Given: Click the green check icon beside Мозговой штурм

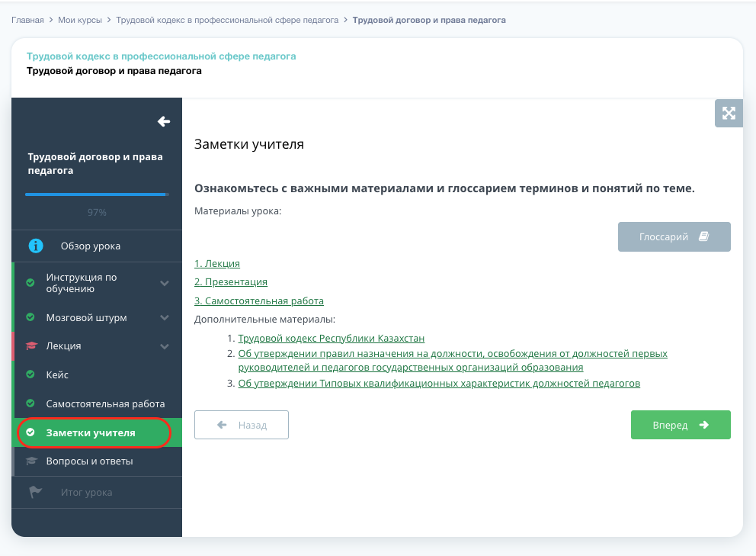Looking at the screenshot, I should [30, 317].
